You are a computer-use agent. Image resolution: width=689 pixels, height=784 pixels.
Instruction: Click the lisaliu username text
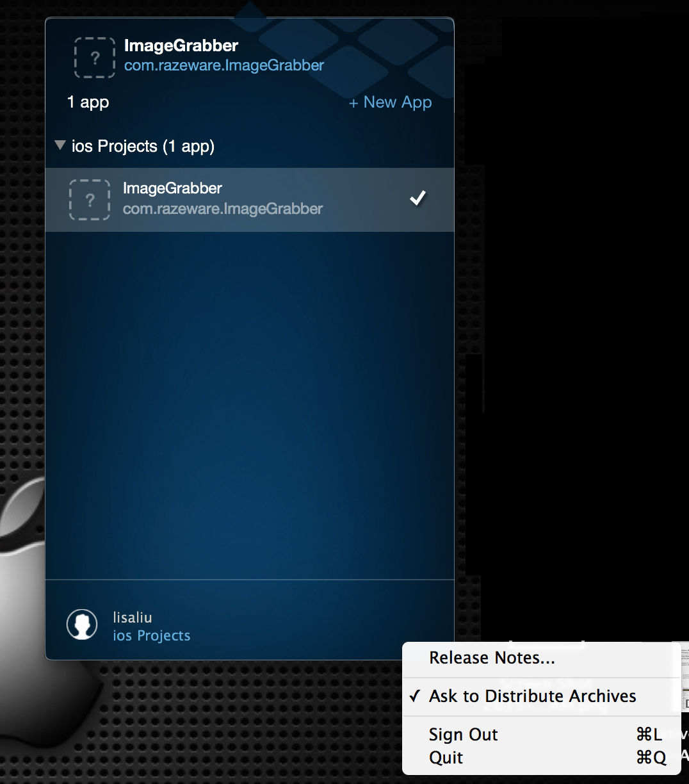pyautogui.click(x=133, y=617)
